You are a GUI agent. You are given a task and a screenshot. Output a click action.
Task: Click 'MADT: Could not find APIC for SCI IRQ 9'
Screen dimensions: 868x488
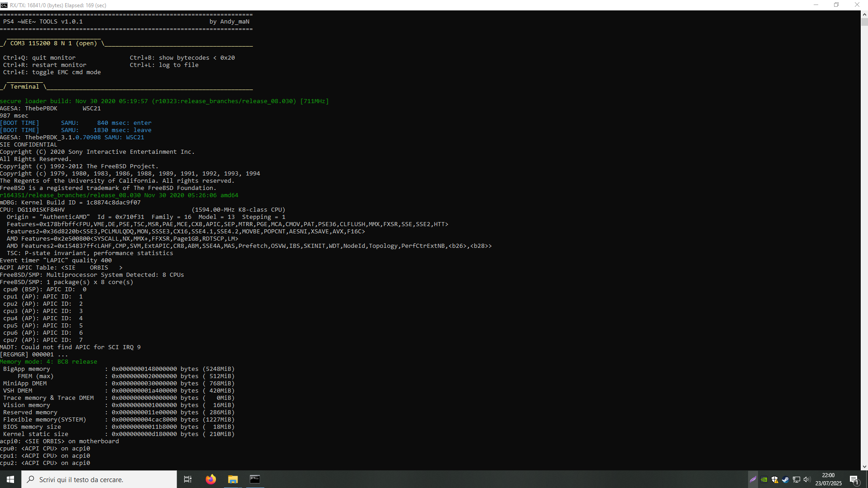70,347
